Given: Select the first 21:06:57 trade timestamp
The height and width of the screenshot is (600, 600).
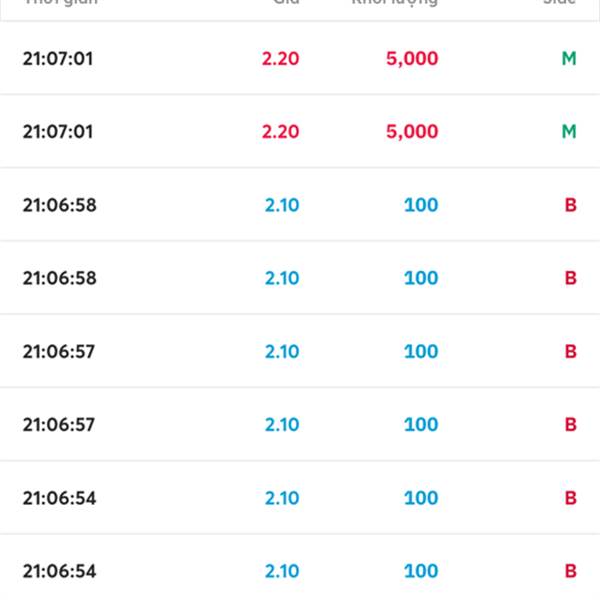Looking at the screenshot, I should click(x=60, y=351).
